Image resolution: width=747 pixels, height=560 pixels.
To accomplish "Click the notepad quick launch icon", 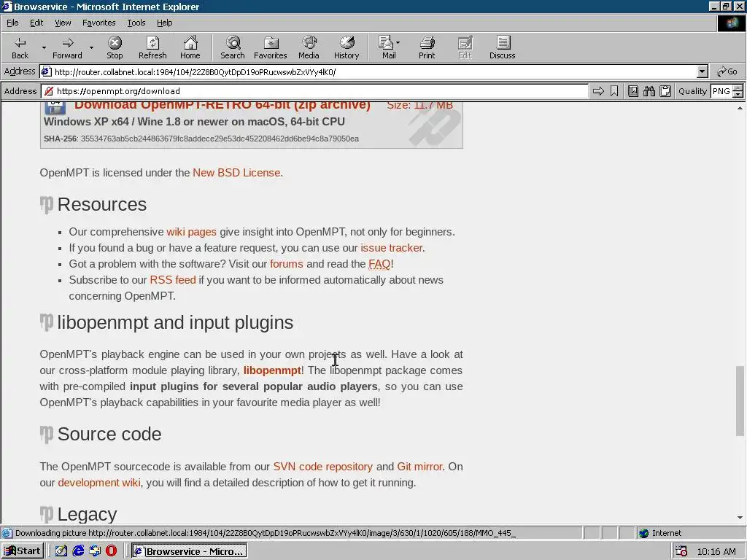I will click(61, 551).
